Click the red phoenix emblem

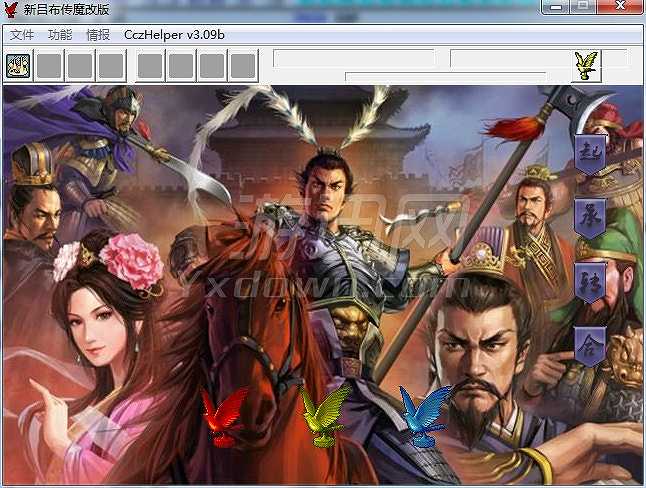click(225, 417)
